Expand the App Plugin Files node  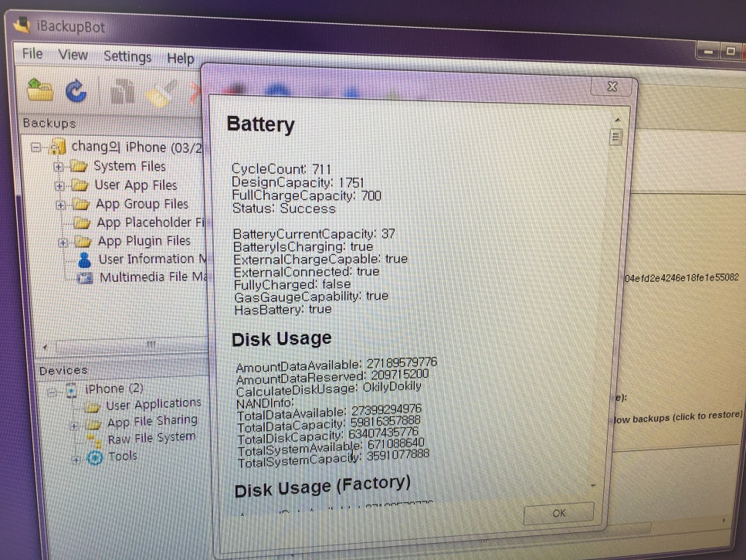[x=63, y=243]
